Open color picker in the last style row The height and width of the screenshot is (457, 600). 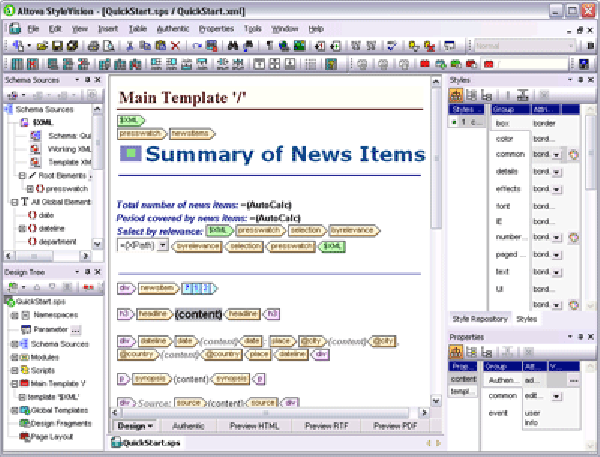pyautogui.click(x=573, y=305)
